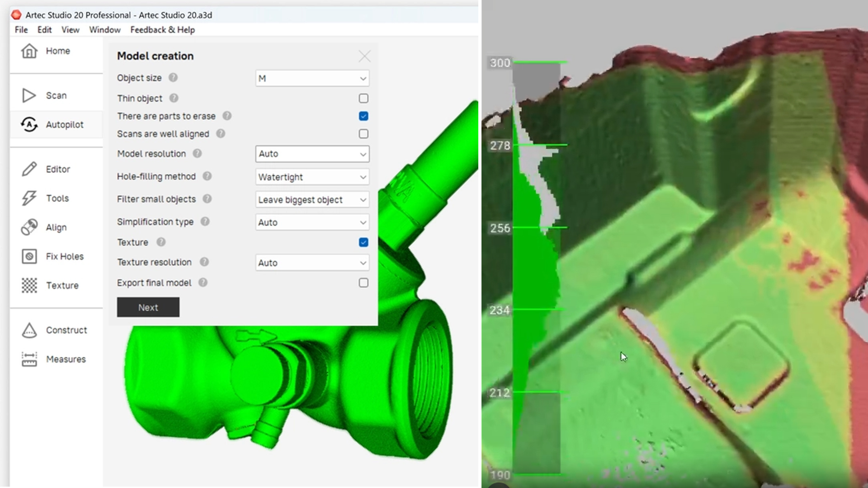Click the Next button
868x488 pixels.
point(148,307)
